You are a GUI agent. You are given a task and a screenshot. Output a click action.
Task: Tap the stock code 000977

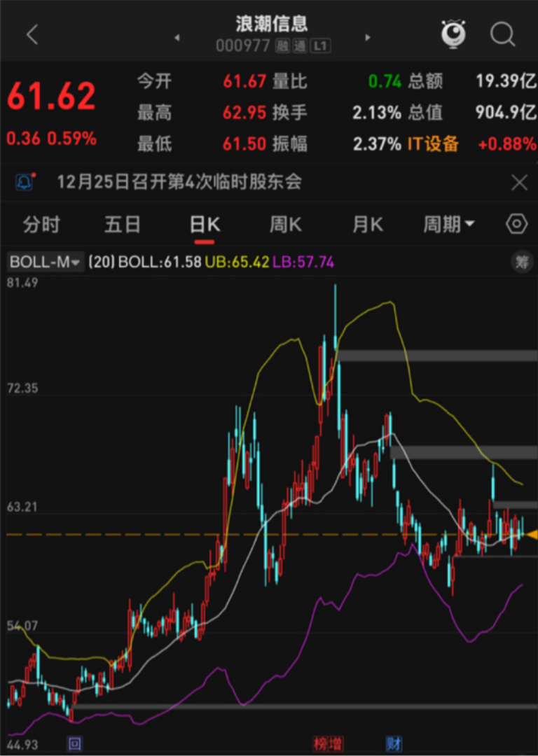(x=242, y=46)
